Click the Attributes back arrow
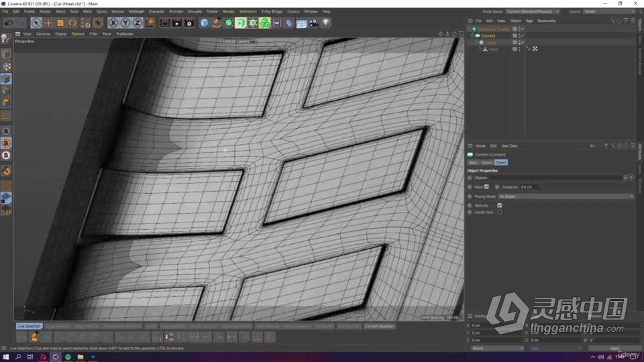The width and height of the screenshot is (644, 362). (x=592, y=145)
